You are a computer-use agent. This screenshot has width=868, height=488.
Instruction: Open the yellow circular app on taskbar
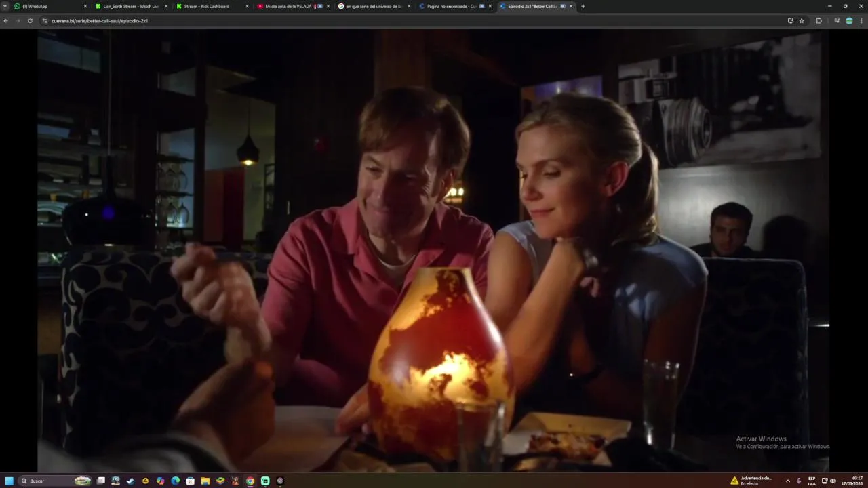coord(145,481)
